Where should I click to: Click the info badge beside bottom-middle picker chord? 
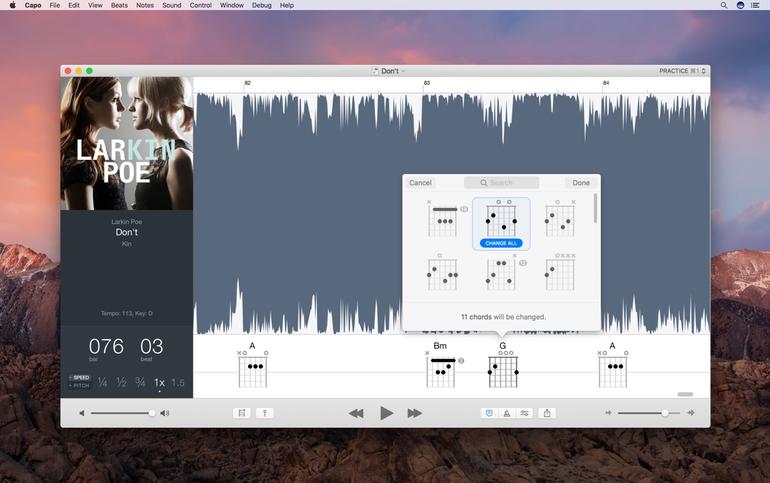523,263
